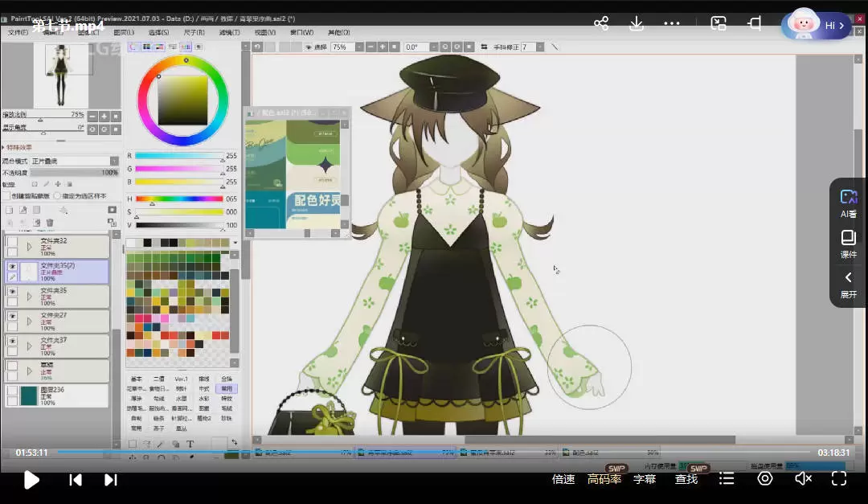Rotate view clockwise in navigator

click(104, 129)
